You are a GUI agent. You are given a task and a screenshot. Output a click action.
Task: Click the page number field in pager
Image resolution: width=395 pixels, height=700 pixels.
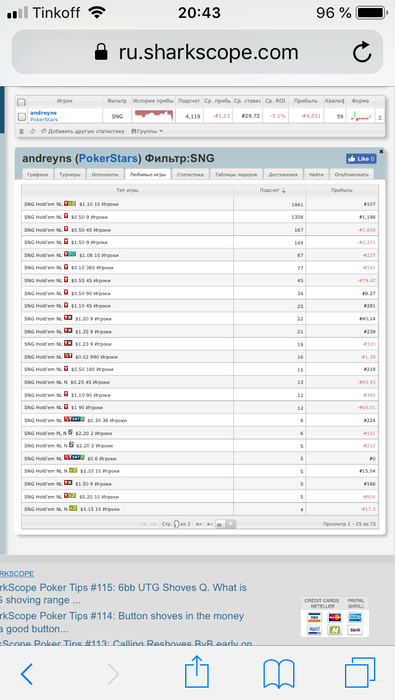176,524
